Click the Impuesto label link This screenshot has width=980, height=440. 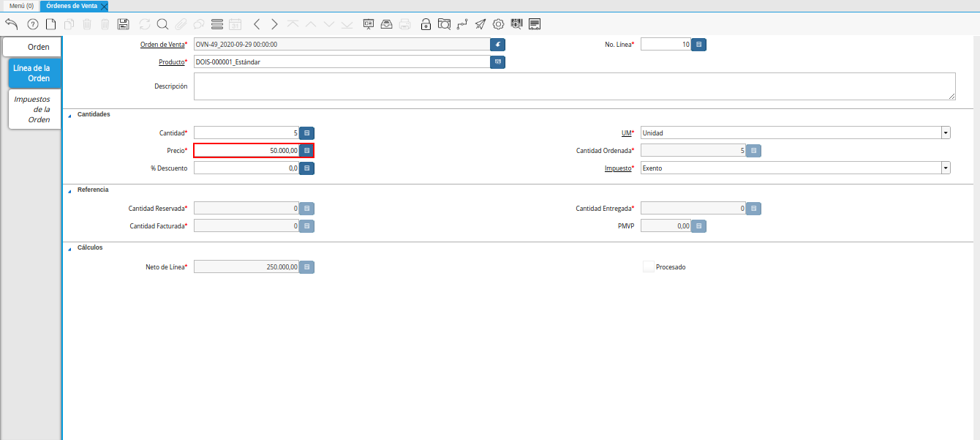coord(618,168)
